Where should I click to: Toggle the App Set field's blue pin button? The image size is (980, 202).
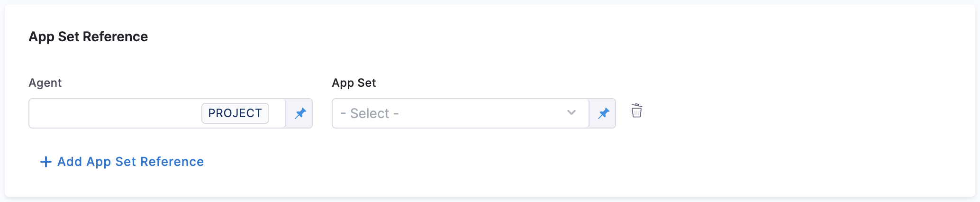pyautogui.click(x=603, y=113)
